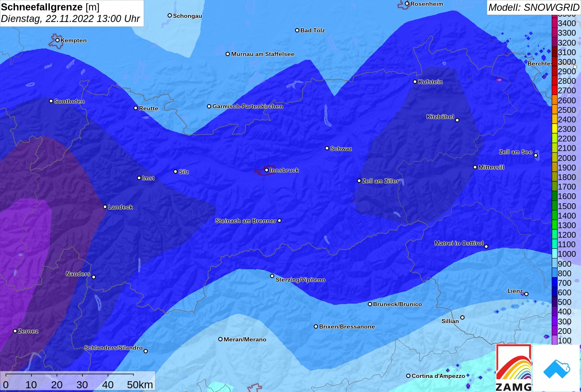Screen dimensions: 581x392
Task: Click the 'Zernez' town label
Action: coord(28,331)
